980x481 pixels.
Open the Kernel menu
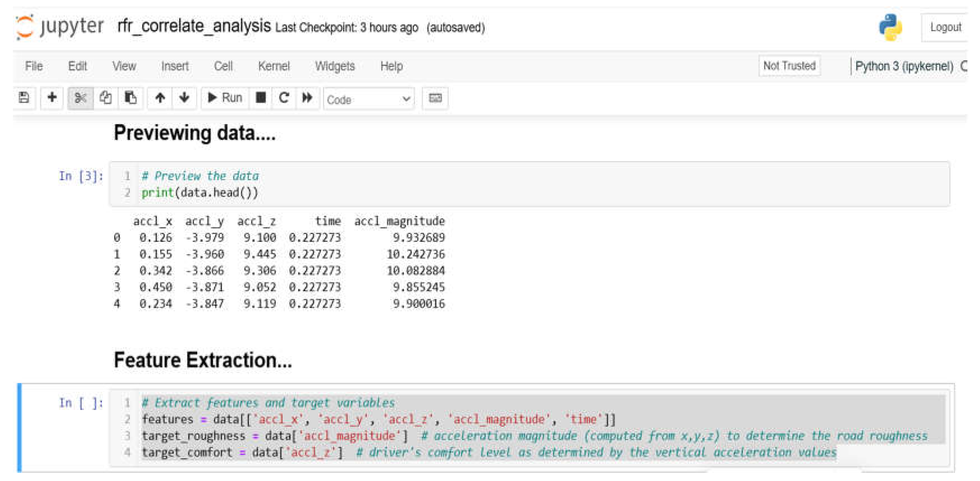(274, 66)
